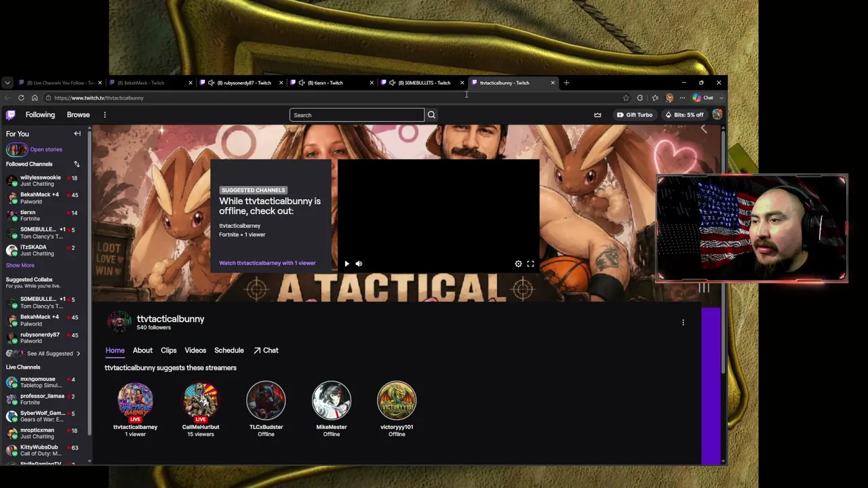Switch to the About tab

[142, 350]
